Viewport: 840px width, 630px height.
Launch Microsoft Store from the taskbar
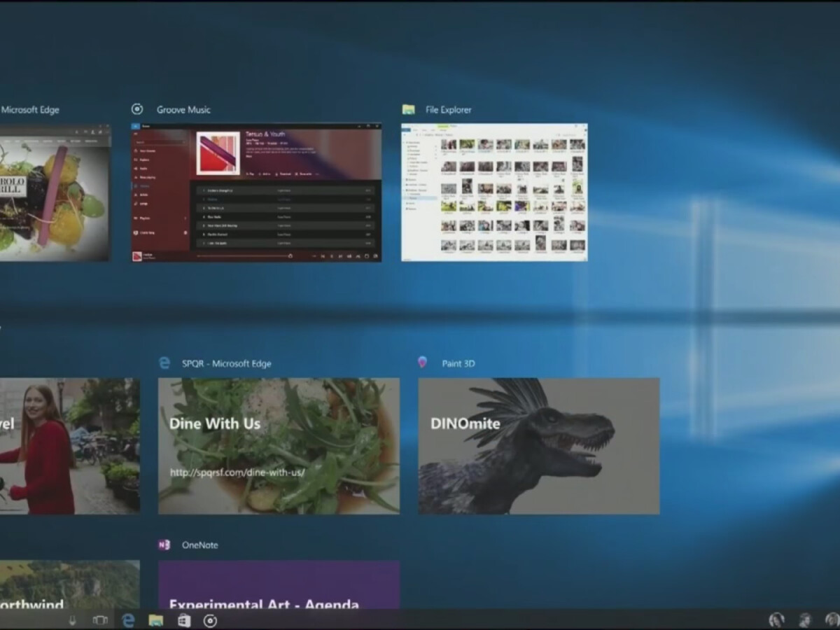click(x=183, y=620)
